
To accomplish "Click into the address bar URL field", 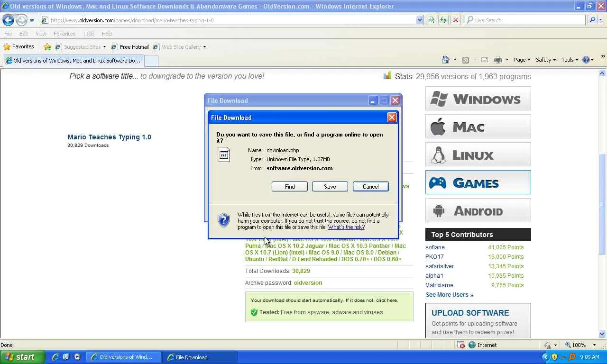I will pos(228,20).
